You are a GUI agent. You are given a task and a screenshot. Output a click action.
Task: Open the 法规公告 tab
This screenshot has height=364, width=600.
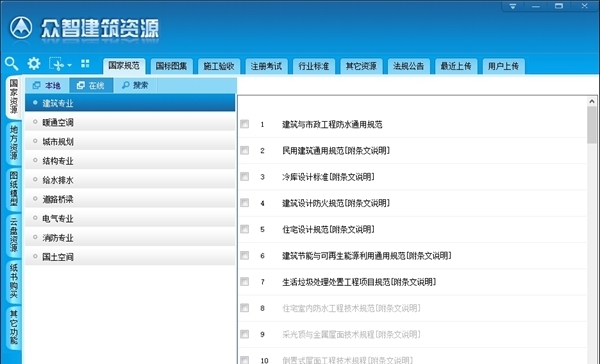coord(408,66)
